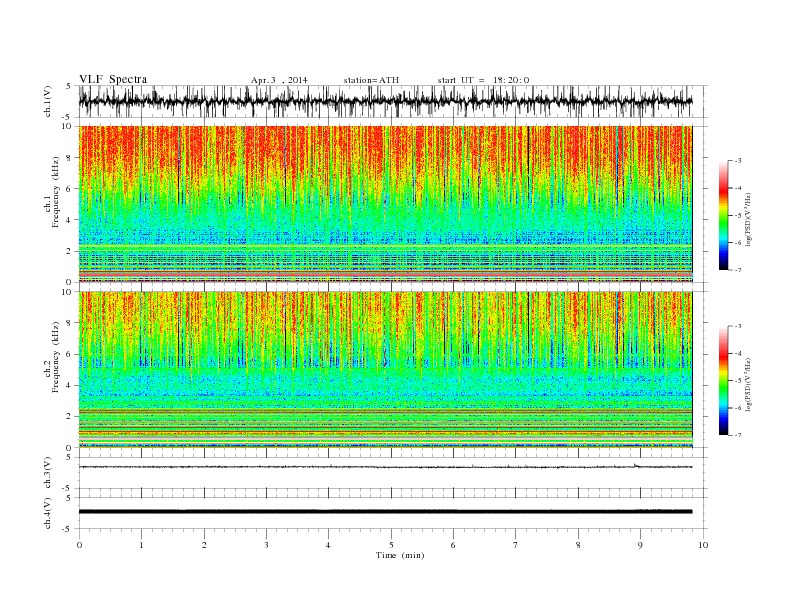Image resolution: width=792 pixels, height=612 pixels.
Task: Click inside the ch.1 spectrogram panel
Action: (385, 204)
